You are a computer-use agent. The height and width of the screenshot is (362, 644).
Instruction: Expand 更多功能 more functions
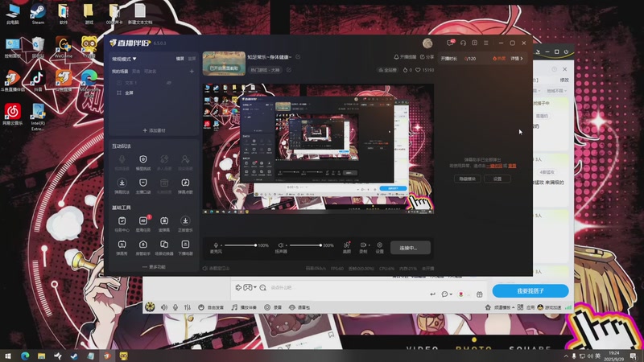(154, 267)
